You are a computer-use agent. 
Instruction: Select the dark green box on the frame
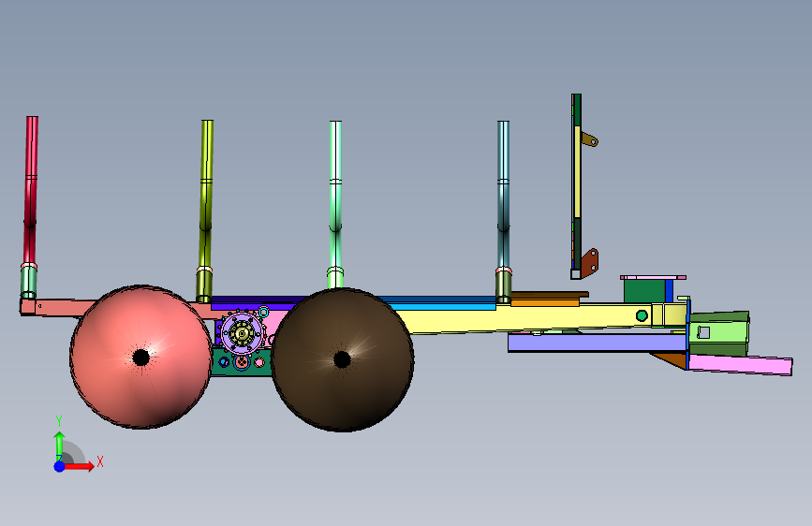(x=644, y=291)
